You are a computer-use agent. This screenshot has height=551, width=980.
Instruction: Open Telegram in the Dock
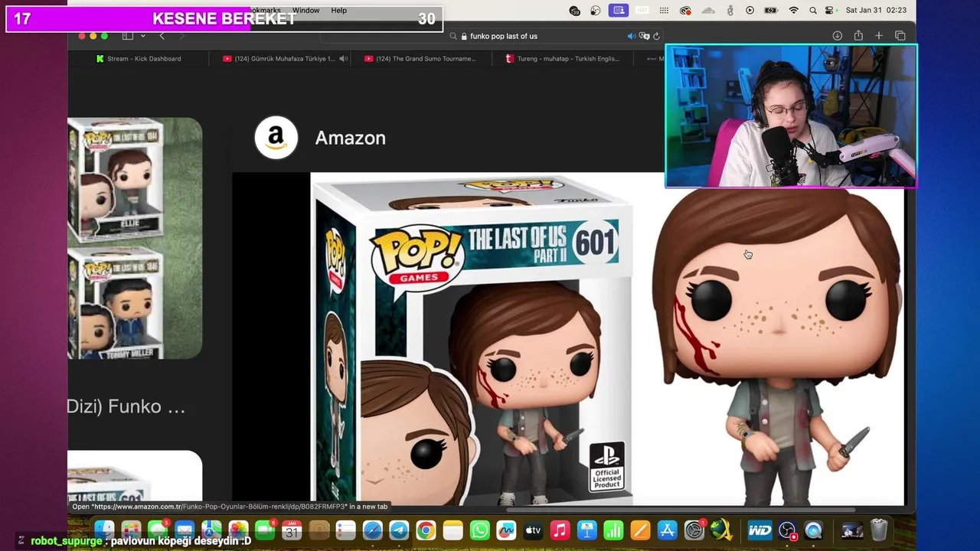[x=399, y=530]
